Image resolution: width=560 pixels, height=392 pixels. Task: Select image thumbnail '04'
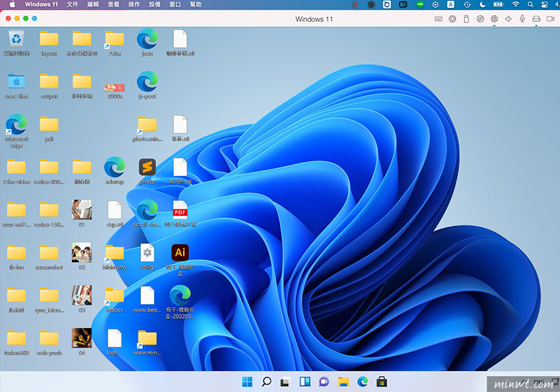point(82,338)
